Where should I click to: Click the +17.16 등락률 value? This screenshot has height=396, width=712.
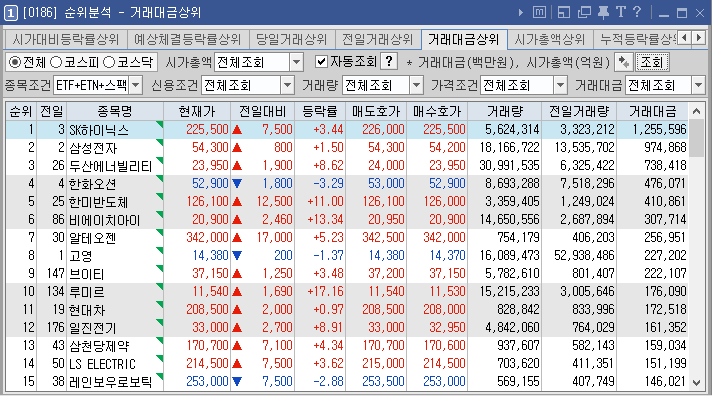(325, 292)
